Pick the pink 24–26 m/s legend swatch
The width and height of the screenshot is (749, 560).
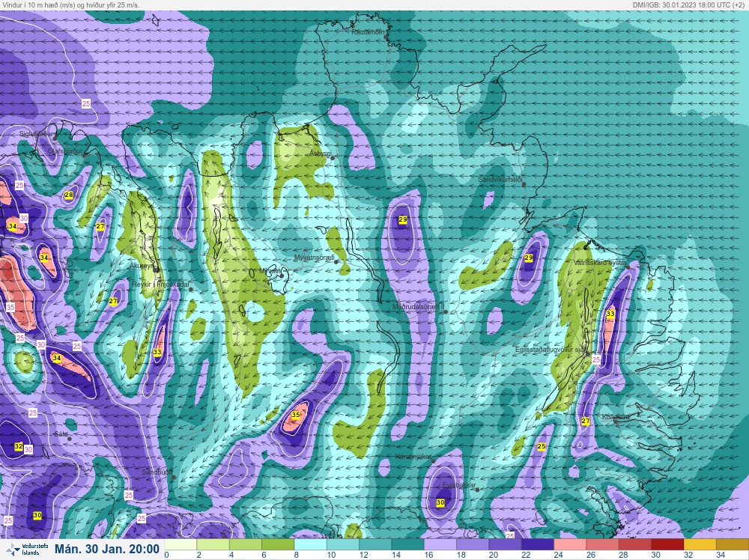click(x=570, y=545)
